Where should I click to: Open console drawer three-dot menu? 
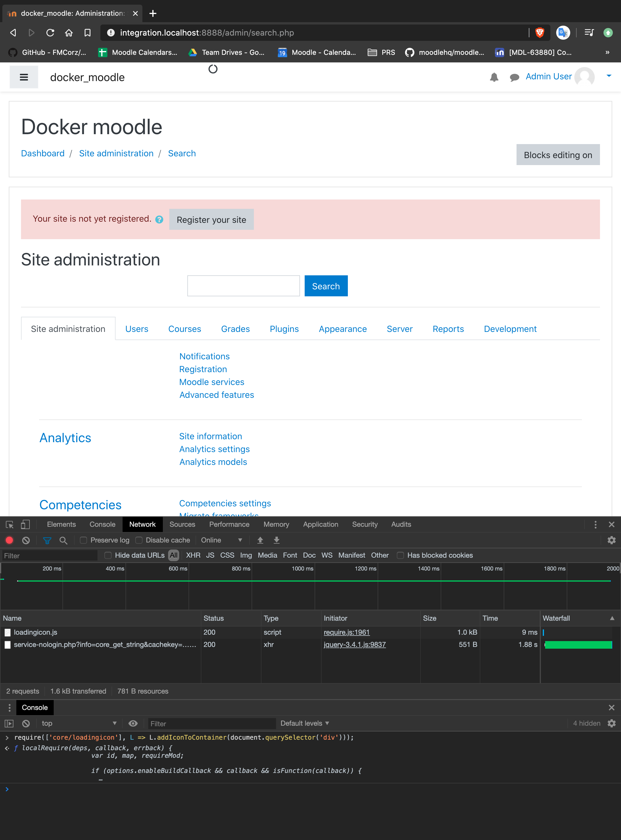[9, 708]
